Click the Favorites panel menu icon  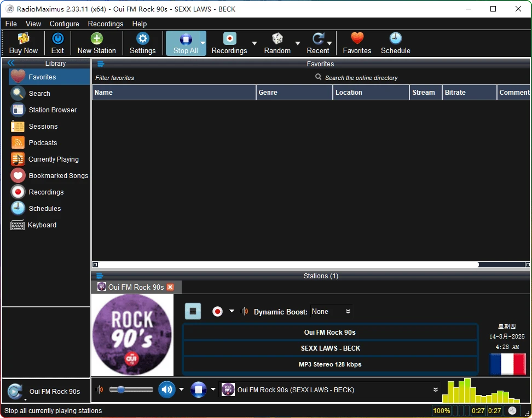[x=101, y=64]
